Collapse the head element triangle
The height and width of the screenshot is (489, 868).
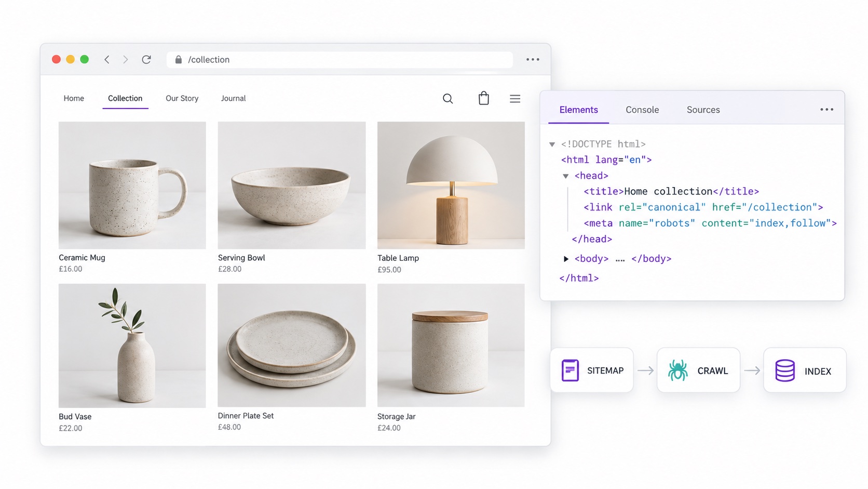point(566,176)
